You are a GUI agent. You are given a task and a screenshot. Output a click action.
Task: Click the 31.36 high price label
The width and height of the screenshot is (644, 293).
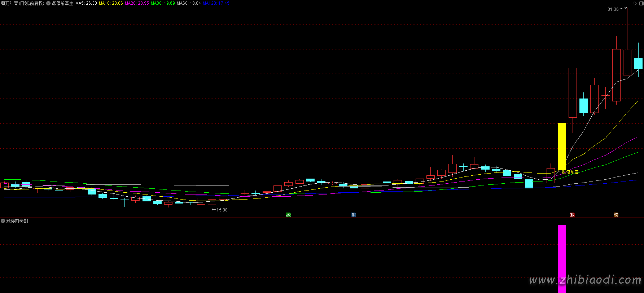613,9
